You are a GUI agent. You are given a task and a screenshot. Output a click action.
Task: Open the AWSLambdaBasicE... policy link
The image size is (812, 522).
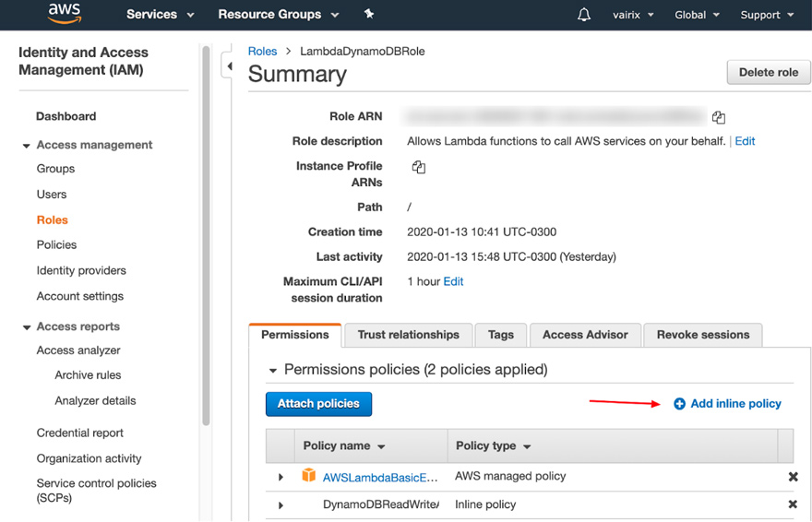click(x=380, y=478)
